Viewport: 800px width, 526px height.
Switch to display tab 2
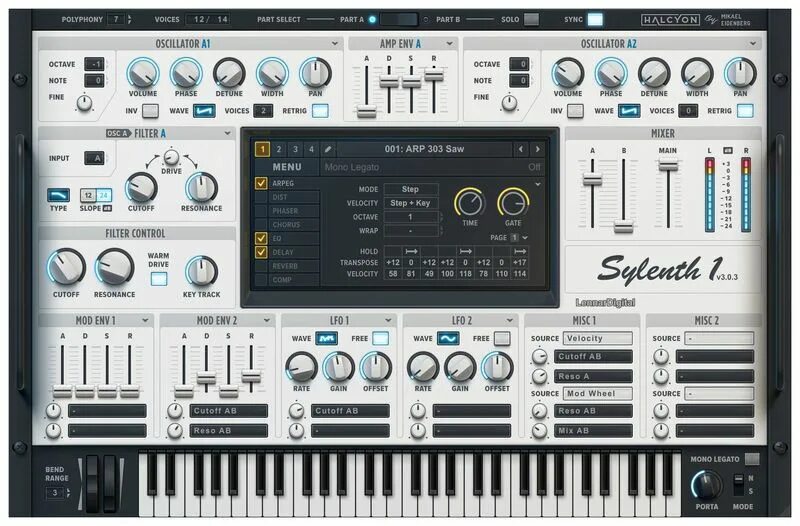pos(279,149)
